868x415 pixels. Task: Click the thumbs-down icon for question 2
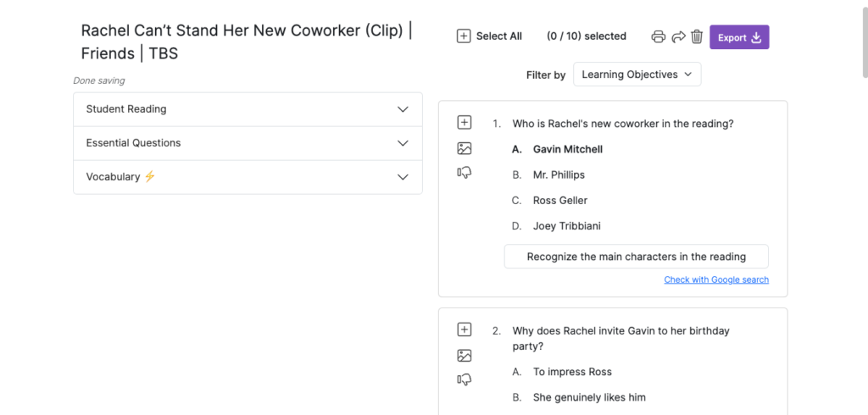click(x=464, y=379)
